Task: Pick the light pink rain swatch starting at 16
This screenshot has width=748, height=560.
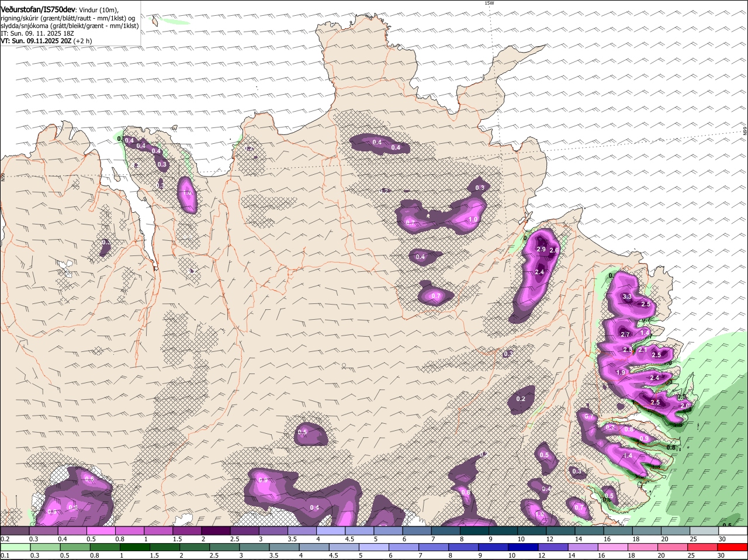Action: point(614,547)
